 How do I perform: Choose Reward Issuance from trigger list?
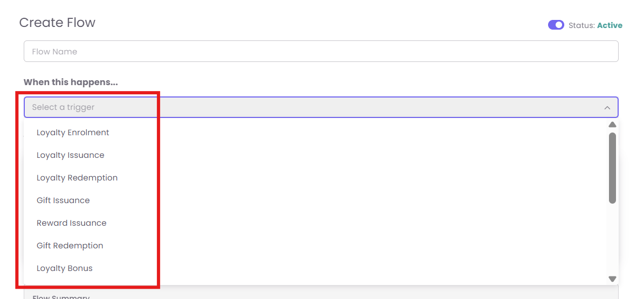(72, 223)
